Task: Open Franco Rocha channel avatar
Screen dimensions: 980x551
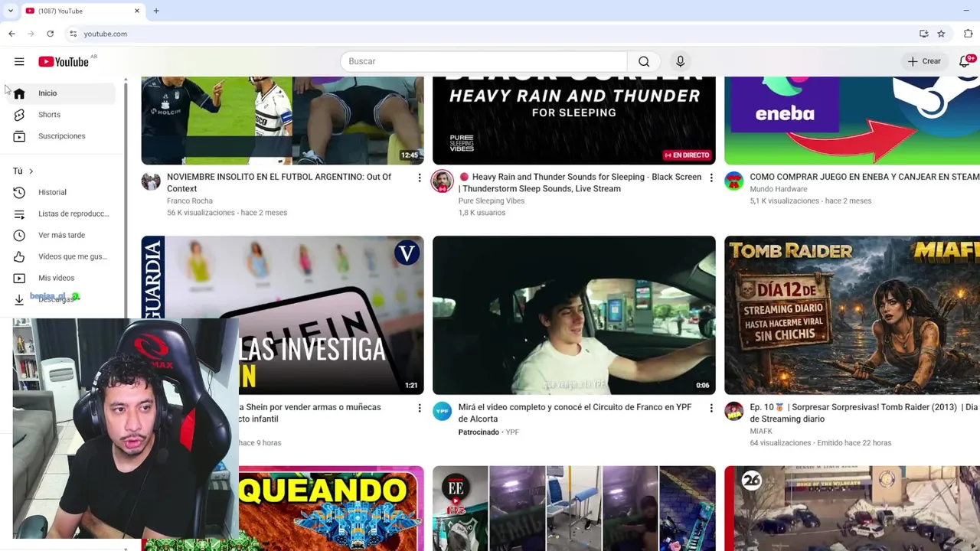Action: coord(151,181)
